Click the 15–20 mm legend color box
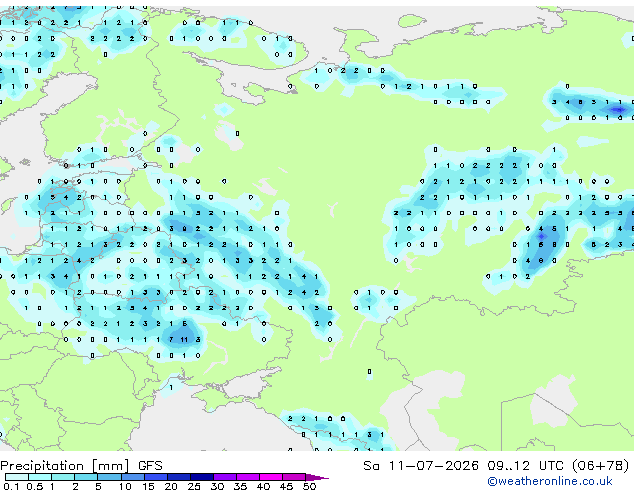Screen dimensions: 634x490 click(x=155, y=477)
